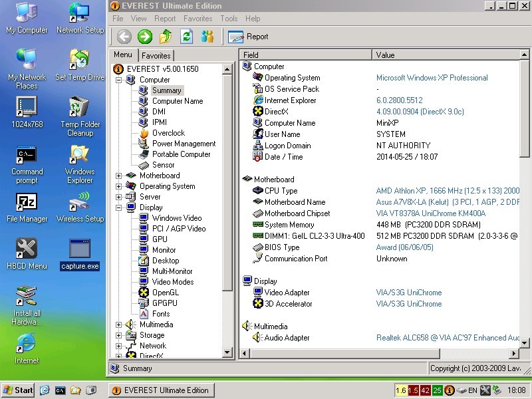Click the Realtek ALC658 audio adapter link

click(x=448, y=338)
